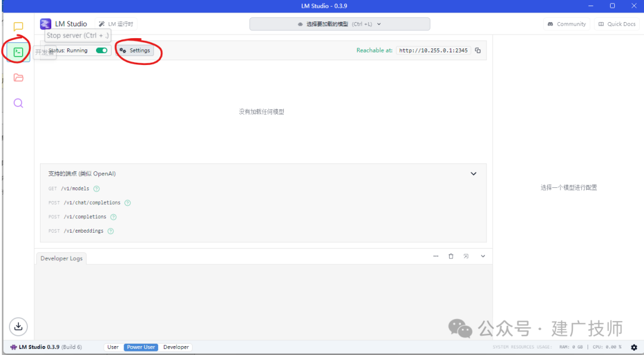Screen dimensions: 644x355
Task: Pop out Developer Logs to window
Action: click(x=466, y=256)
